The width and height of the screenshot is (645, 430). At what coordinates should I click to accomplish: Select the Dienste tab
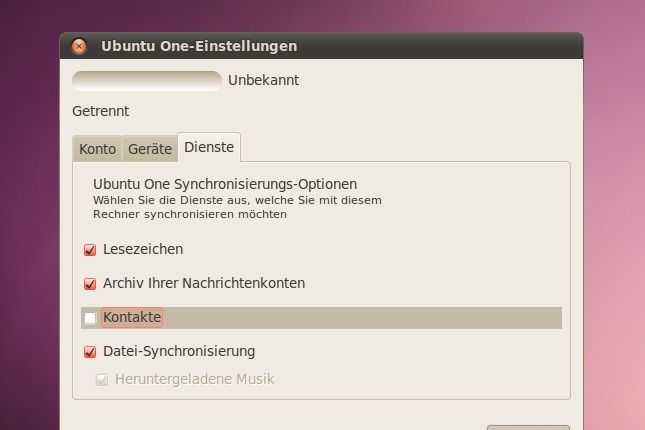(209, 147)
